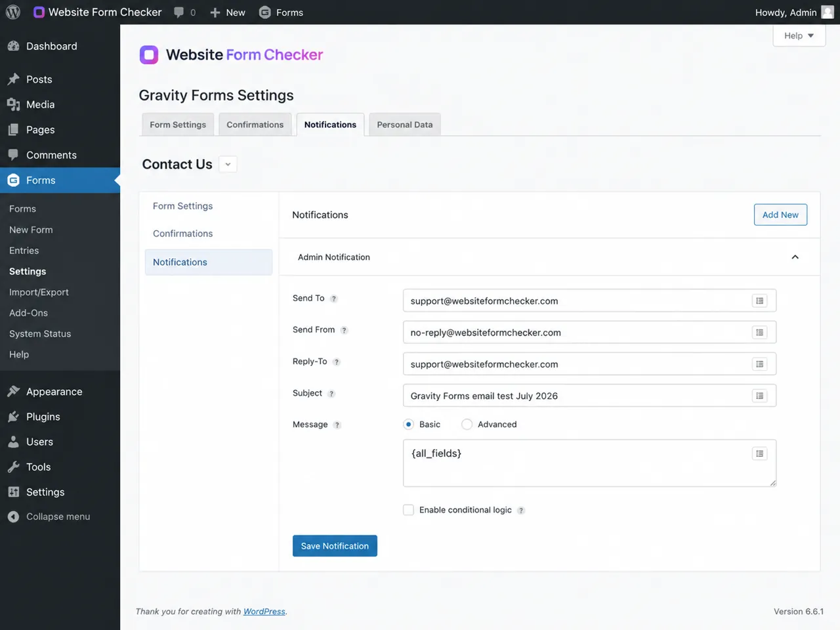Open the merge tag selector for Send To

coord(759,301)
